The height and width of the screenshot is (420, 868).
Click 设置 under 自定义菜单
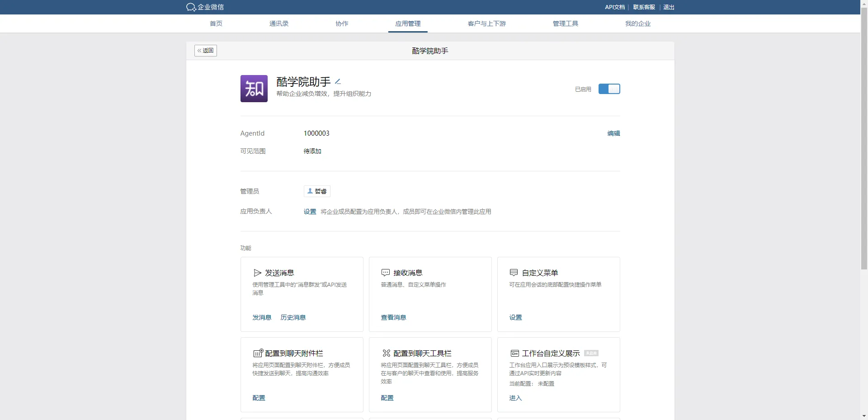point(515,317)
